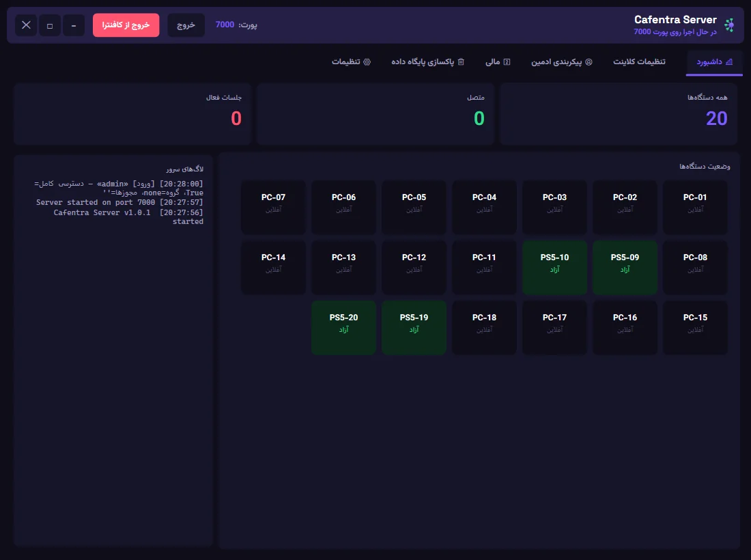Click the red خروج از کافنترا button

pos(126,25)
